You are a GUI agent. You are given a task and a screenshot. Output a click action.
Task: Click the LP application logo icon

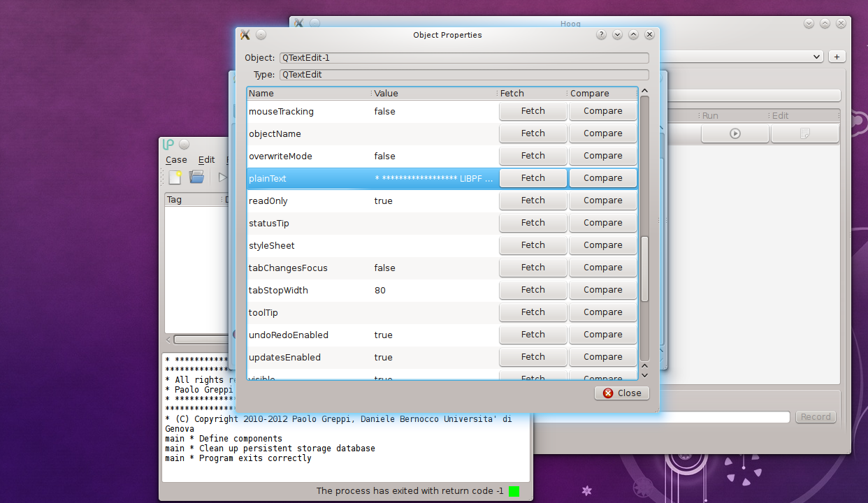click(x=168, y=145)
